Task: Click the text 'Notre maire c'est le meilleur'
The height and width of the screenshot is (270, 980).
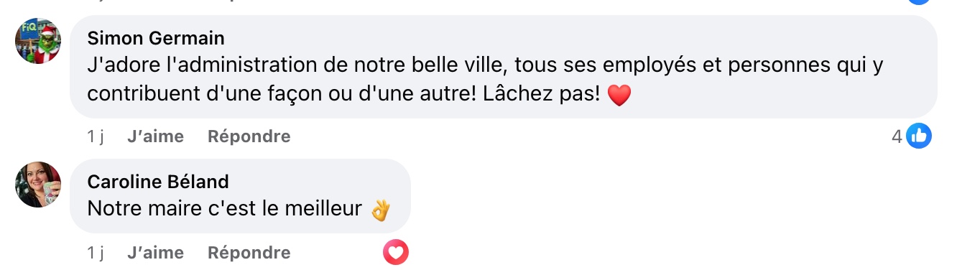Action: [224, 209]
